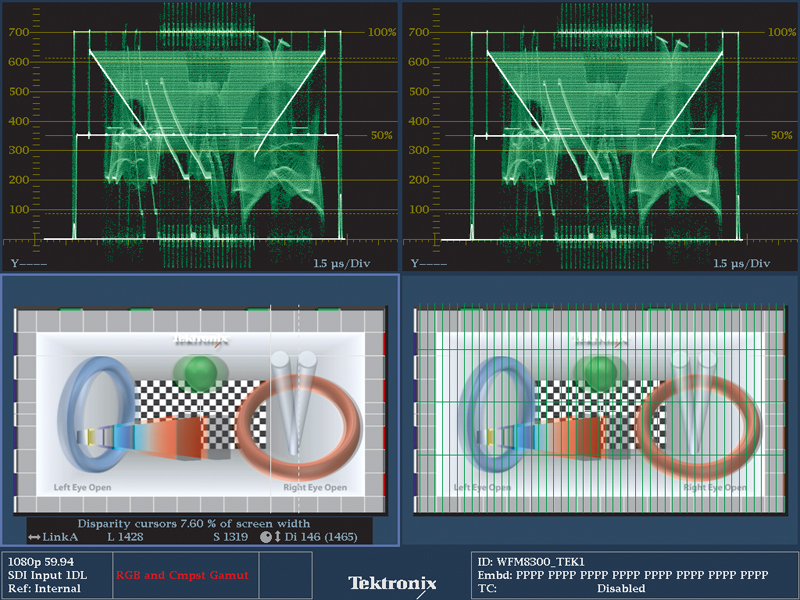Image resolution: width=800 pixels, height=600 pixels.
Task: Click the vertical arrow icon beside Di 146
Action: 278,537
